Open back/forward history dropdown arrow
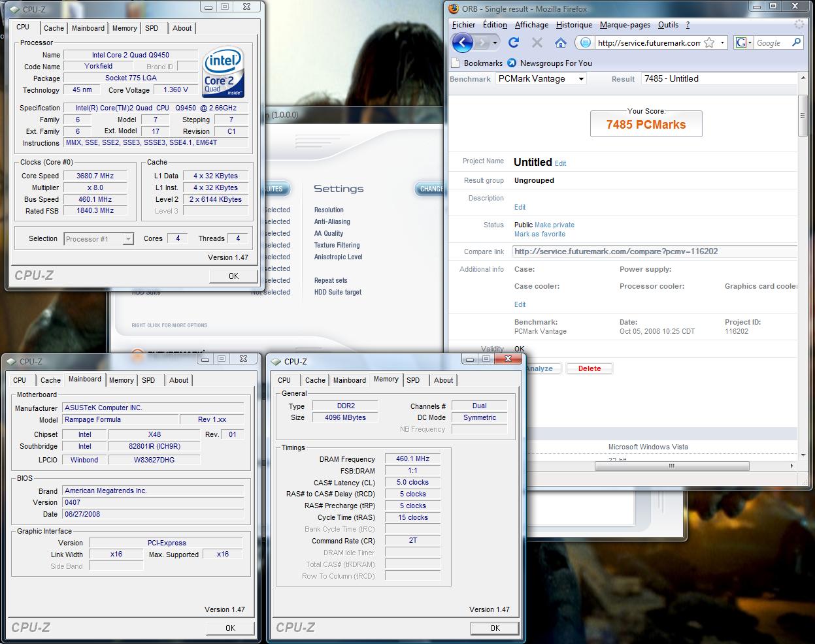This screenshot has width=815, height=644. click(495, 43)
